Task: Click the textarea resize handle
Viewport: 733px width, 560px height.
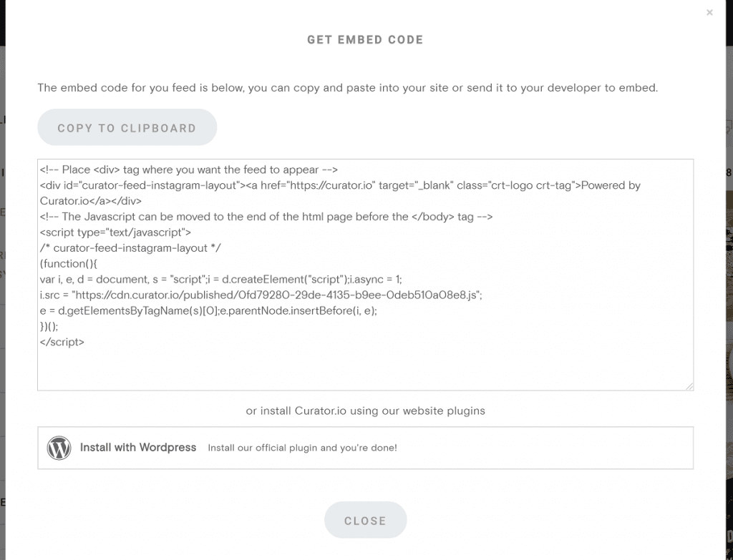Action: pyautogui.click(x=689, y=385)
